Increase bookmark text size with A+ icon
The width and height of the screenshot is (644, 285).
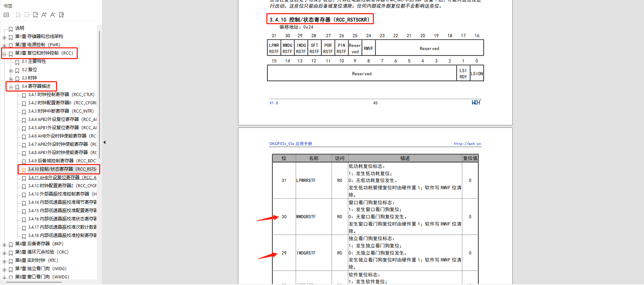(x=44, y=15)
